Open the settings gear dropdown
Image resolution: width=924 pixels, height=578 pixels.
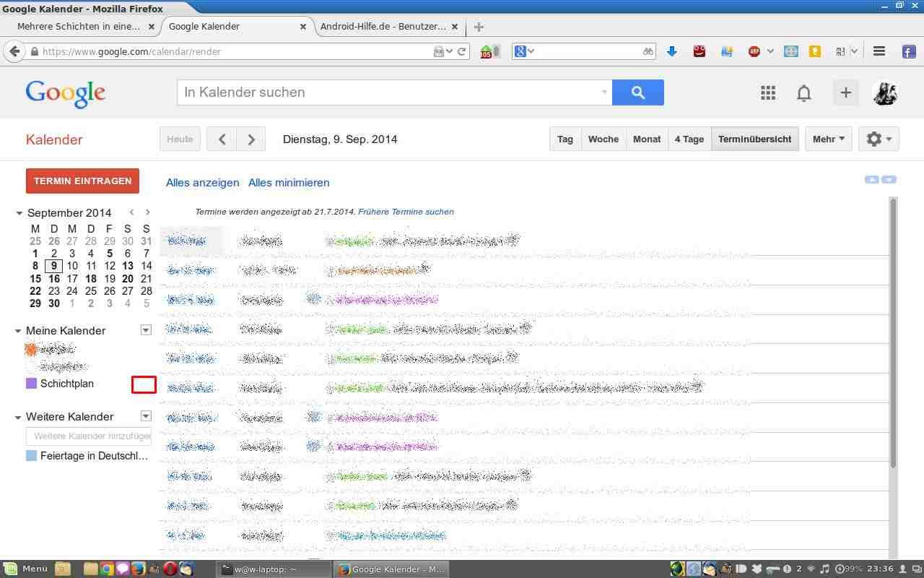[879, 139]
